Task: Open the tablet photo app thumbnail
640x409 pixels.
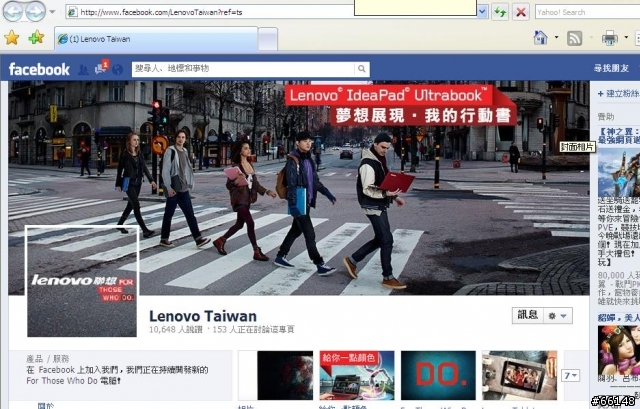Action: (x=520, y=375)
